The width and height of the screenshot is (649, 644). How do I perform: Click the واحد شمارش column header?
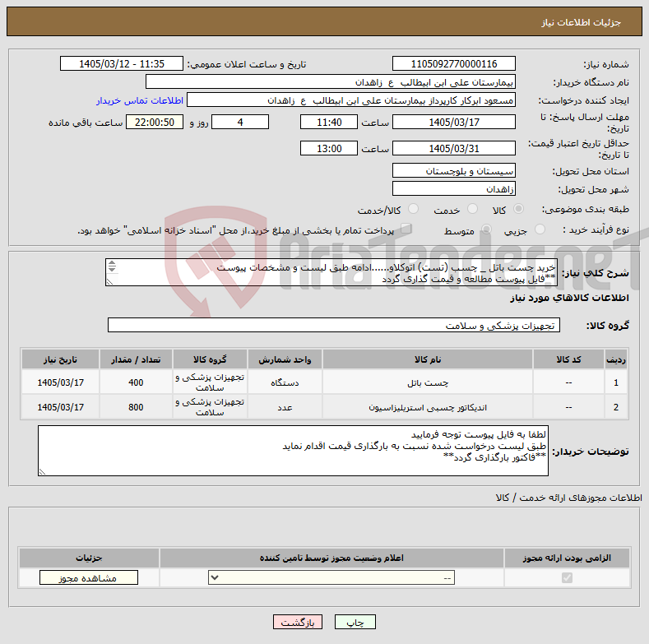pos(285,359)
